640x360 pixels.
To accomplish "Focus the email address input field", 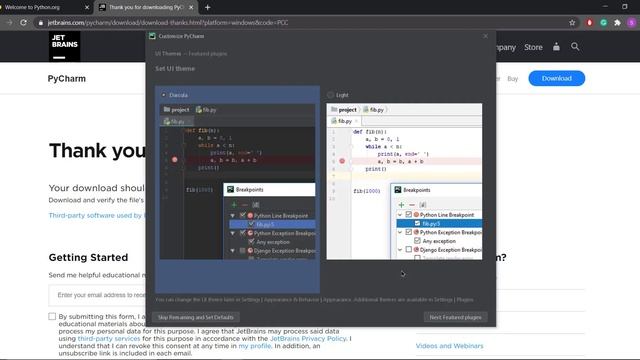I will click(x=97, y=295).
